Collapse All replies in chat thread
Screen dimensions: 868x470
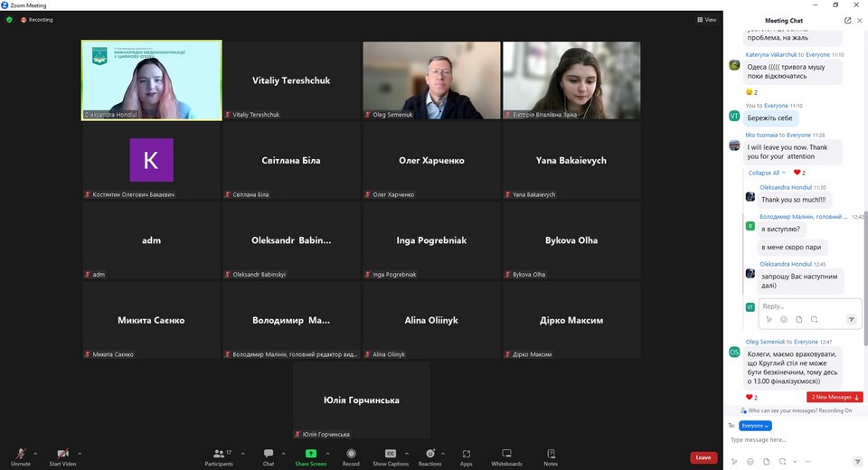pos(763,173)
